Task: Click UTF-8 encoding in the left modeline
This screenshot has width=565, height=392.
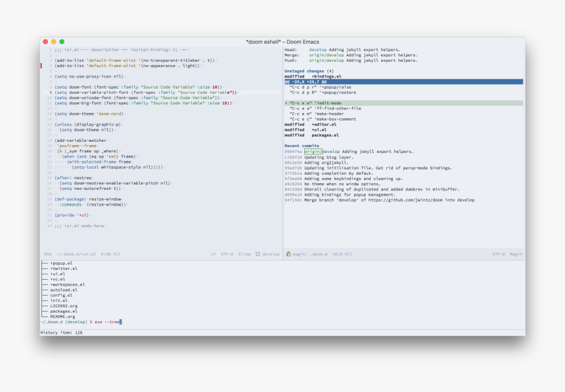Action: 227,254
